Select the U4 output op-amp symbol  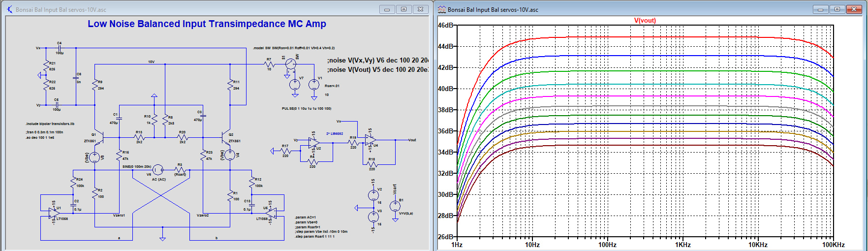coord(371,140)
